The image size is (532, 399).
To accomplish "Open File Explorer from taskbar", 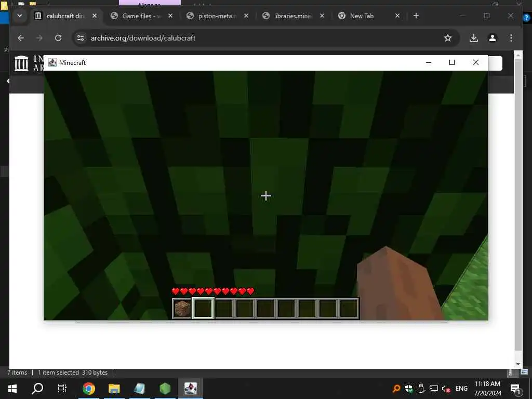I will [x=114, y=389].
